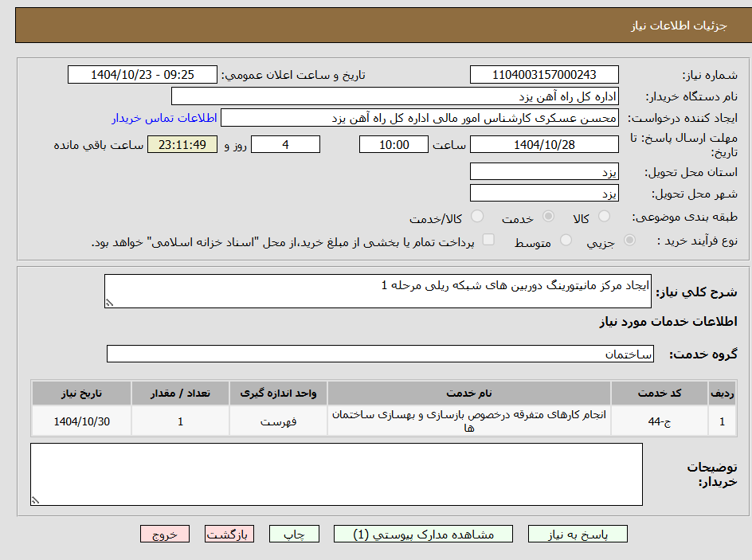Click the announcement date field 1404/10/23 - 09:25

coord(143,75)
